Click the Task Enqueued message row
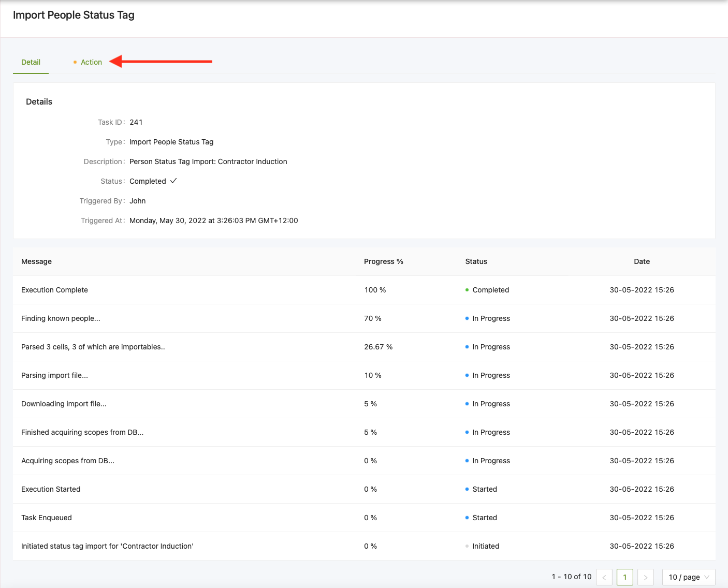728x588 pixels. (x=47, y=518)
